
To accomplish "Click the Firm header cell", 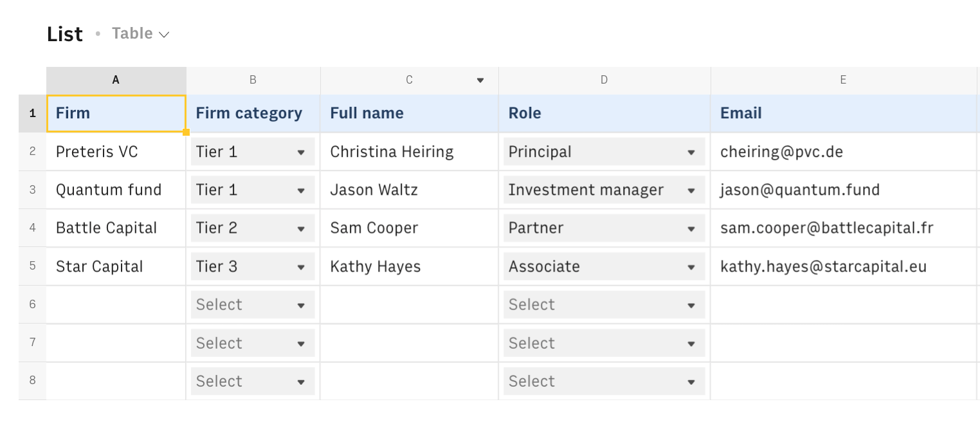I will (116, 113).
